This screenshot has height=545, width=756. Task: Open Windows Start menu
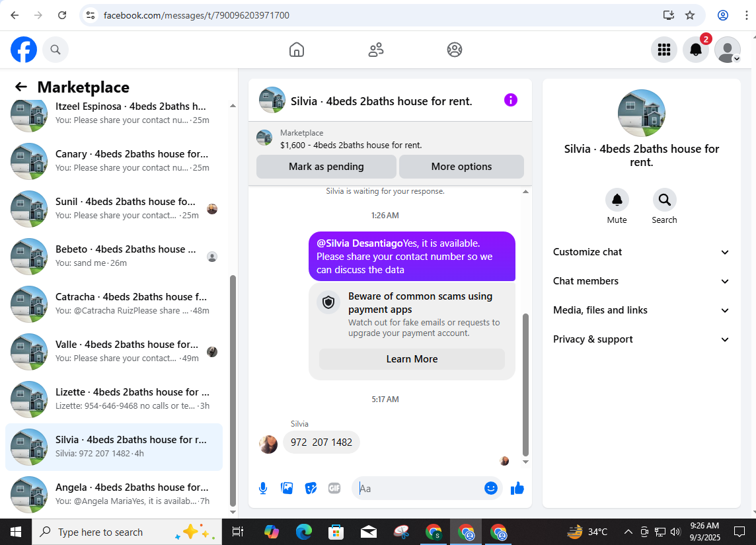coord(15,532)
